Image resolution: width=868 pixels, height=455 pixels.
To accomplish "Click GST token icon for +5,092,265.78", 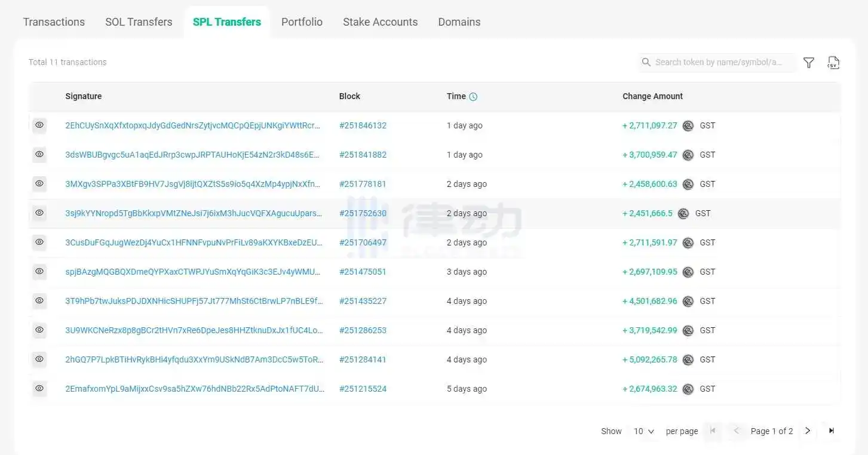I will pos(688,360).
